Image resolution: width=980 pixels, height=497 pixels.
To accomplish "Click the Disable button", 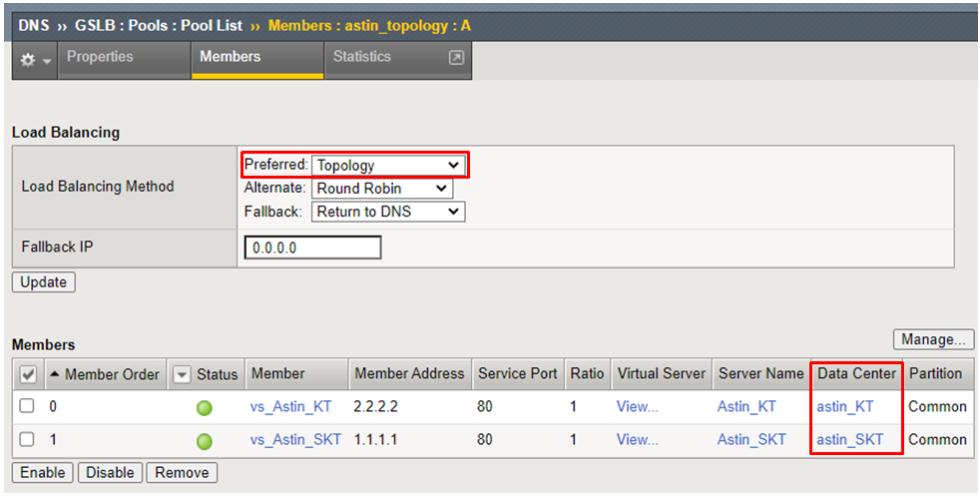I will [x=110, y=473].
